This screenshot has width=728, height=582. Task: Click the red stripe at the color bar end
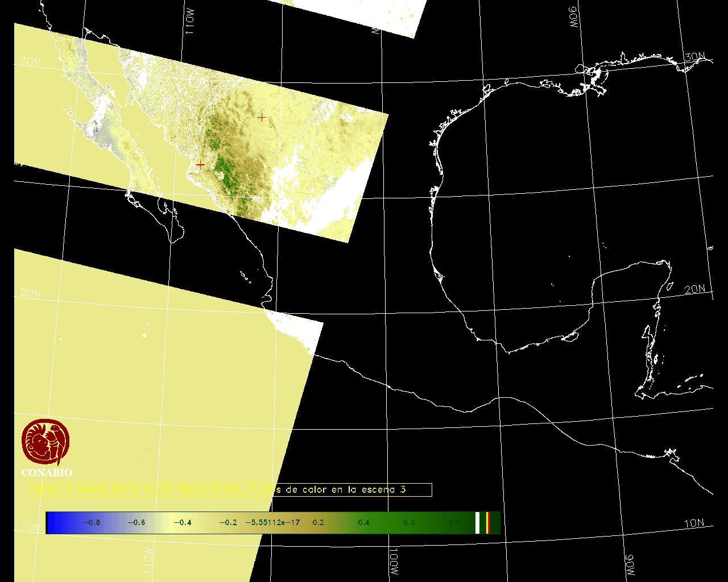488,523
